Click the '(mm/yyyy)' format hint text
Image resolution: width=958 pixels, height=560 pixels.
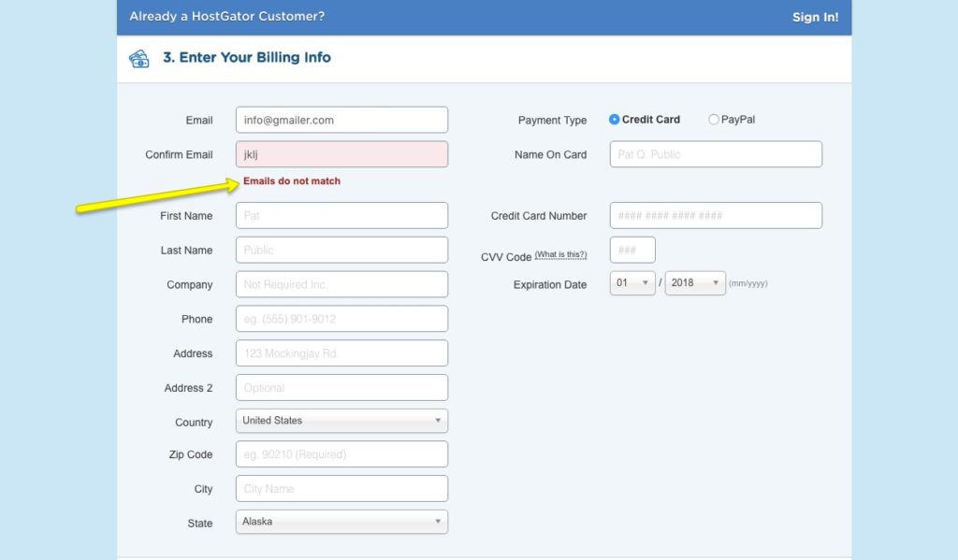[x=748, y=283]
